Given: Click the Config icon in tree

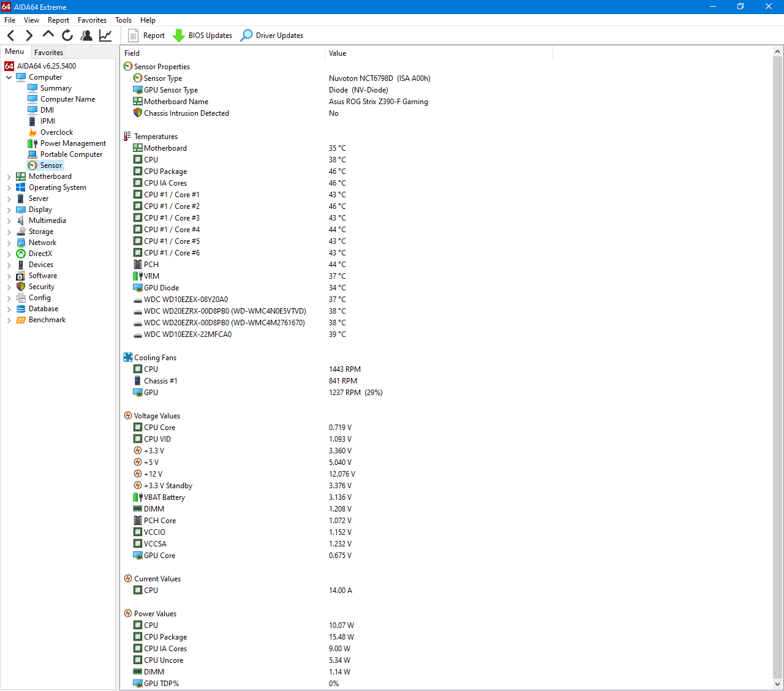Looking at the screenshot, I should coord(21,298).
